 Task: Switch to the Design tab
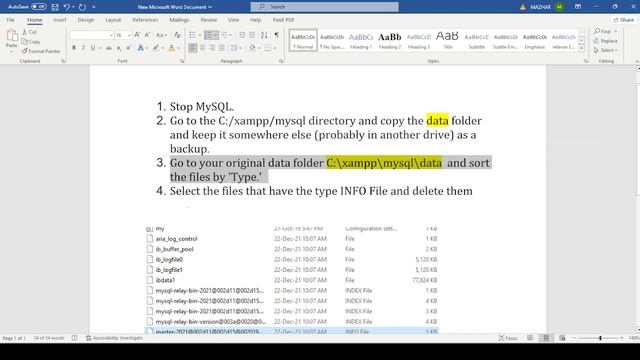[x=86, y=20]
